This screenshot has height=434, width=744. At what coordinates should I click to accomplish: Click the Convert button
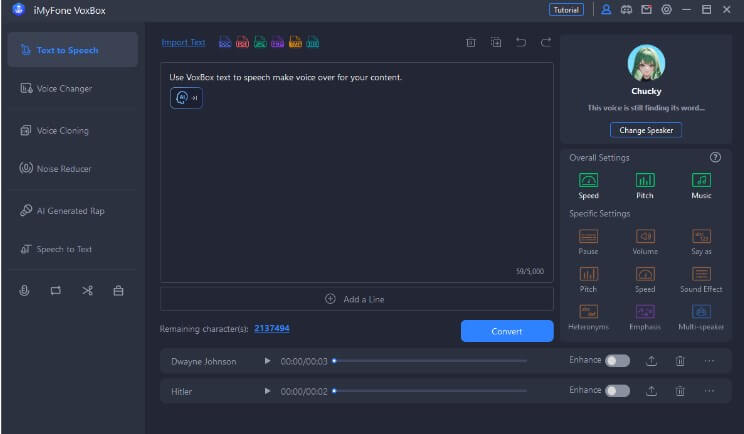point(506,331)
